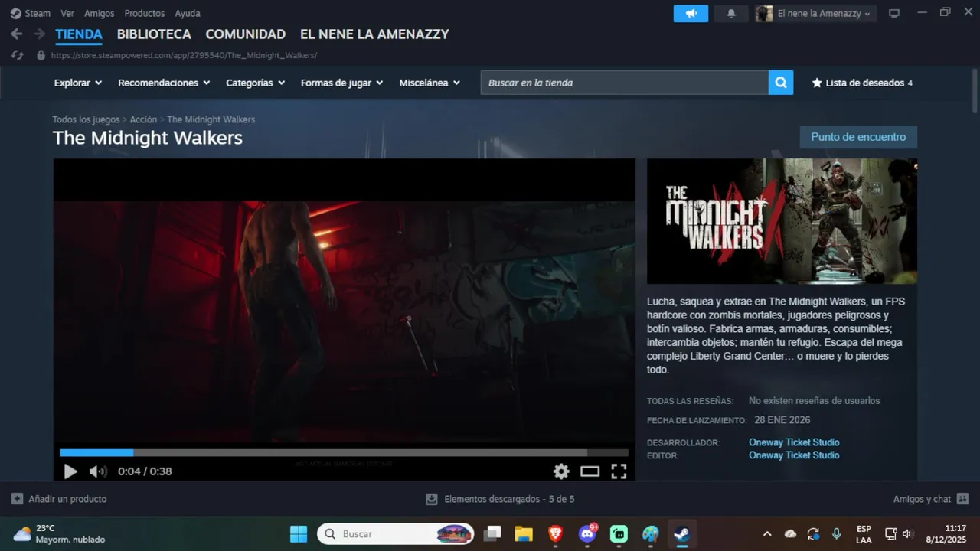The width and height of the screenshot is (980, 551).
Task: Enter fullscreen on the trailer
Action: click(619, 471)
